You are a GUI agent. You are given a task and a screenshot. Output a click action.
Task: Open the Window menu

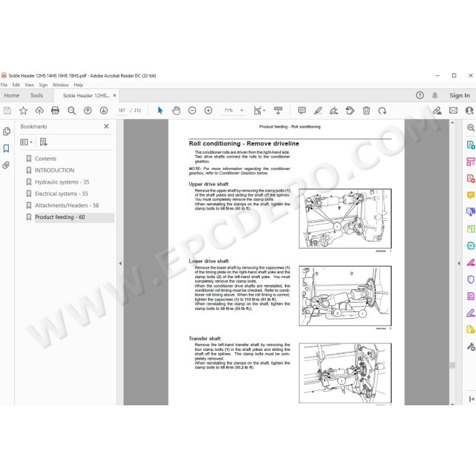[61, 85]
